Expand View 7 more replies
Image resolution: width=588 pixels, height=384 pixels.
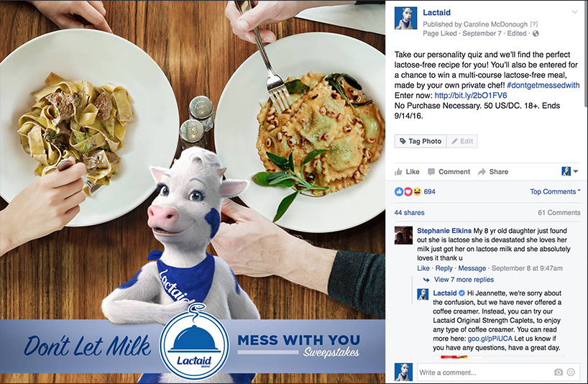coord(464,280)
